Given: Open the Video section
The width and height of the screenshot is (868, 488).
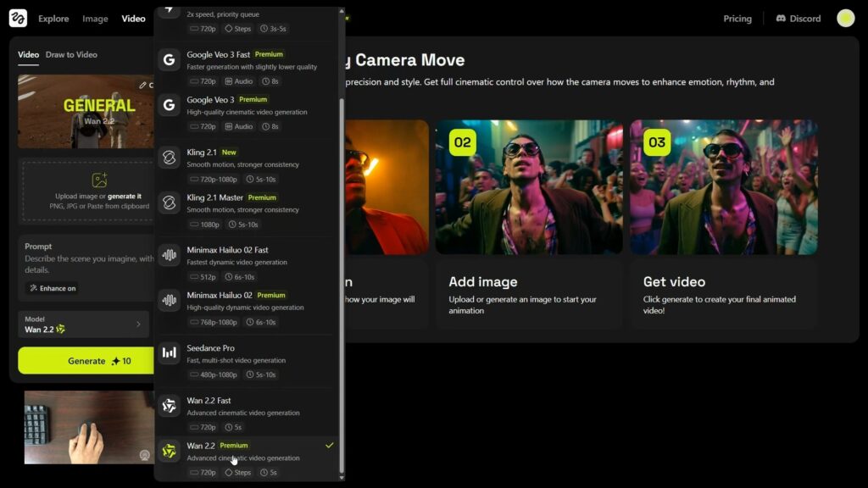Looking at the screenshot, I should (133, 19).
